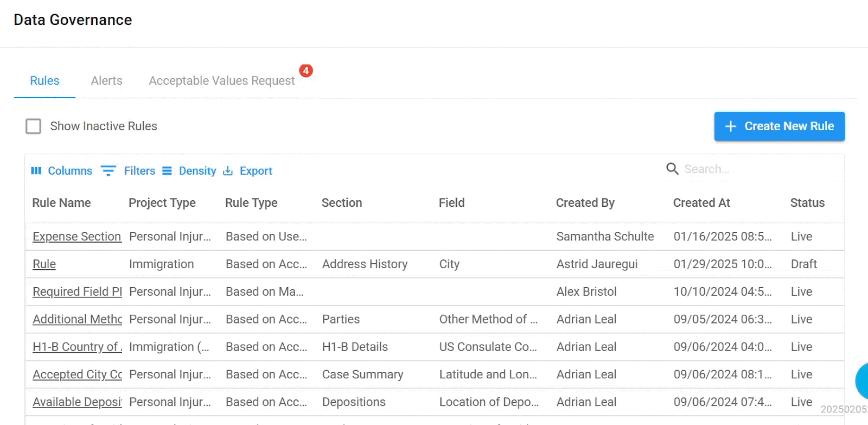Open the Filters panel label
Viewport: 868px width, 425px height.
pyautogui.click(x=139, y=171)
